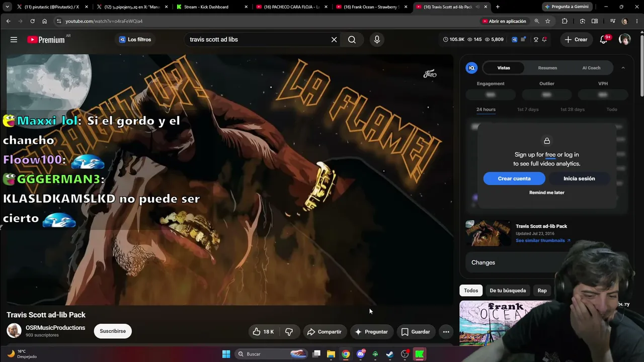Click the Preguntar ask button

[371, 332]
